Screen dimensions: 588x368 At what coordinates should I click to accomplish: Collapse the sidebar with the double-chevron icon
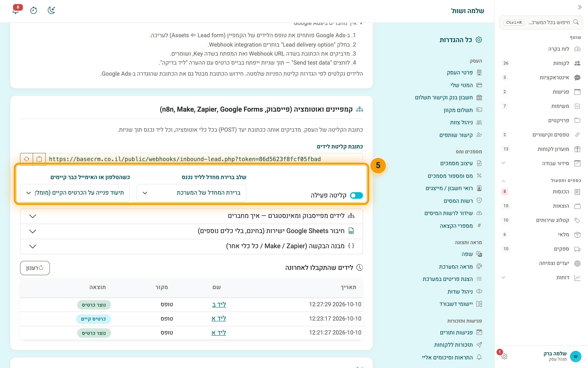pyautogui.click(x=579, y=7)
